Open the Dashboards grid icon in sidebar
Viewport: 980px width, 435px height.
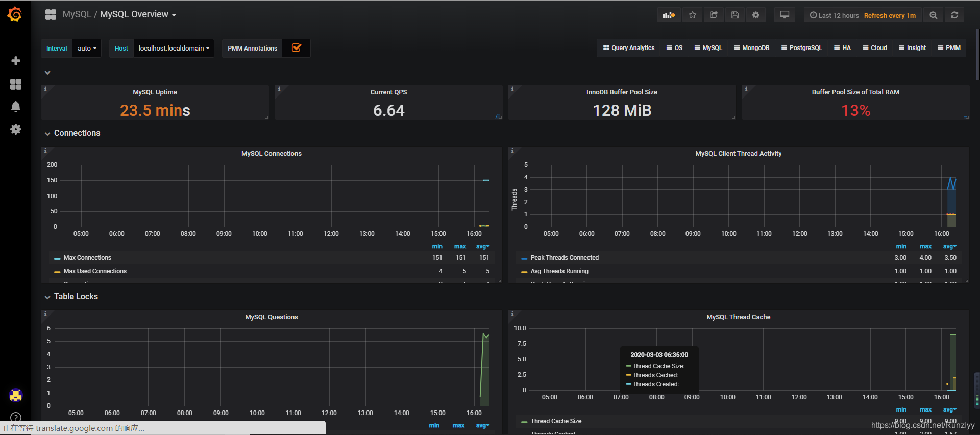[x=16, y=84]
